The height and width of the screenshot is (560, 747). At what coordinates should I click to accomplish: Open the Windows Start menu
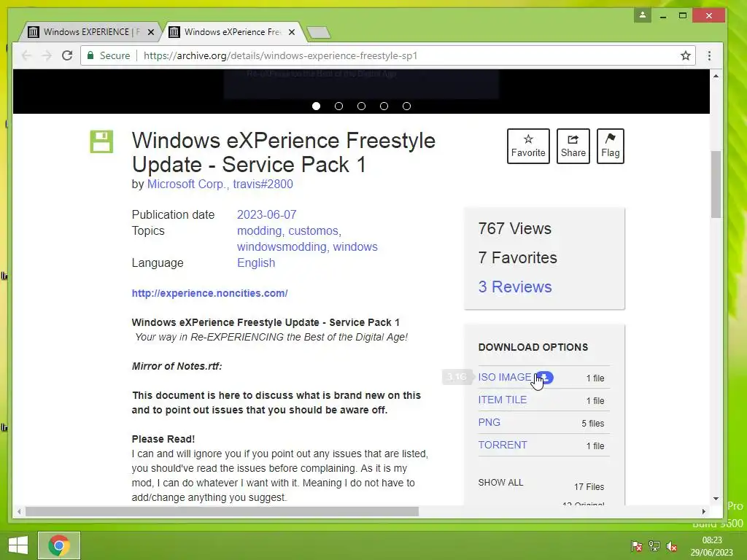pyautogui.click(x=18, y=545)
